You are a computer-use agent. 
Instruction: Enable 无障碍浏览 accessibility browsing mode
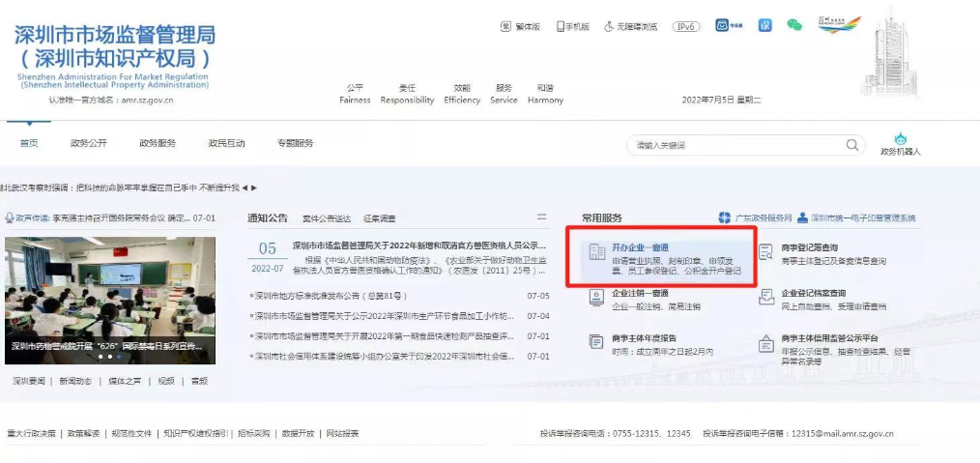click(630, 26)
